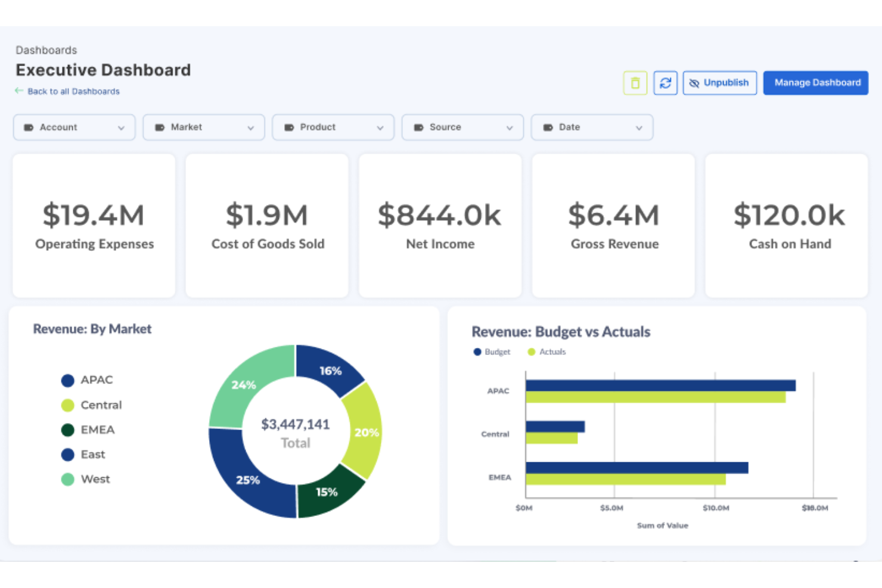882x588 pixels.
Task: Click the $5.0M x-axis label
Action: [611, 508]
